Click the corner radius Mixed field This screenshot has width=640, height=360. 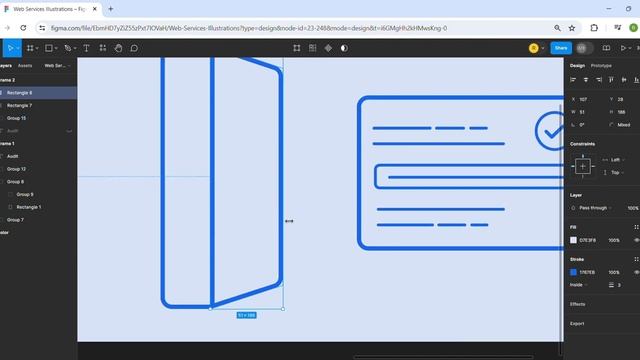click(622, 125)
